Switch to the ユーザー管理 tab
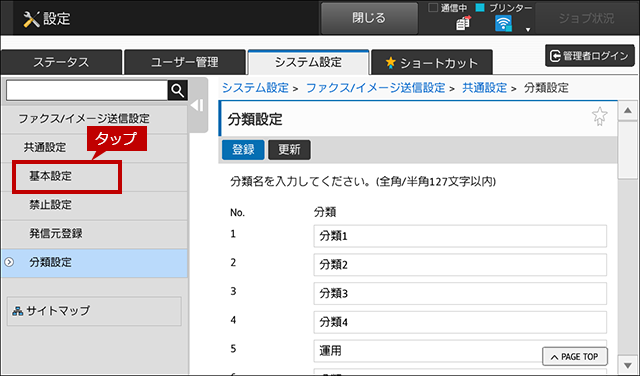This screenshot has height=376, width=640. tap(185, 62)
